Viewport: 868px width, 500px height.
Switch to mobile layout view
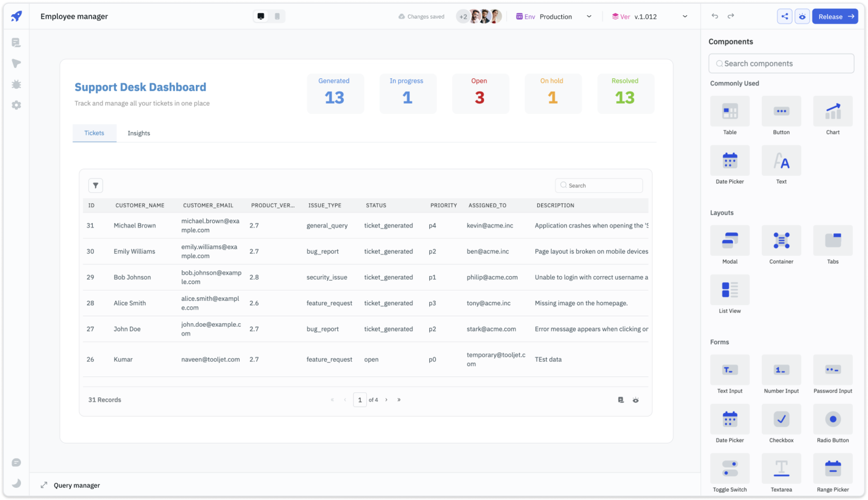(x=277, y=16)
